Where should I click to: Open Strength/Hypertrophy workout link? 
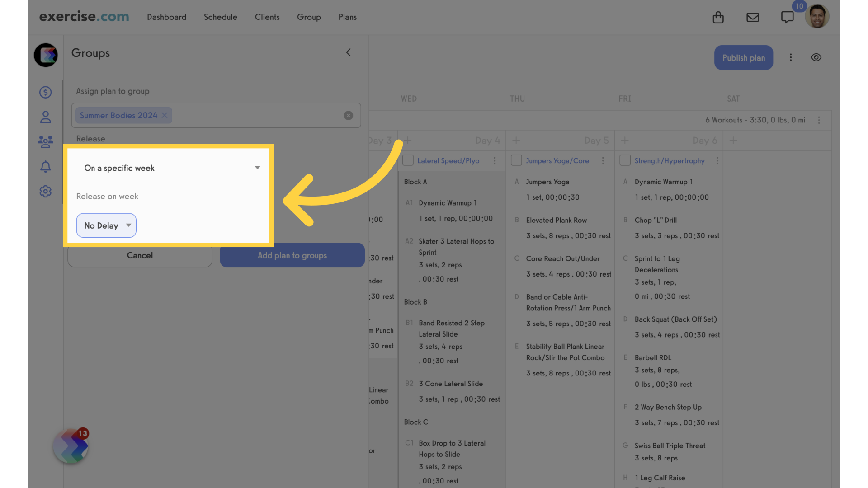[669, 161]
